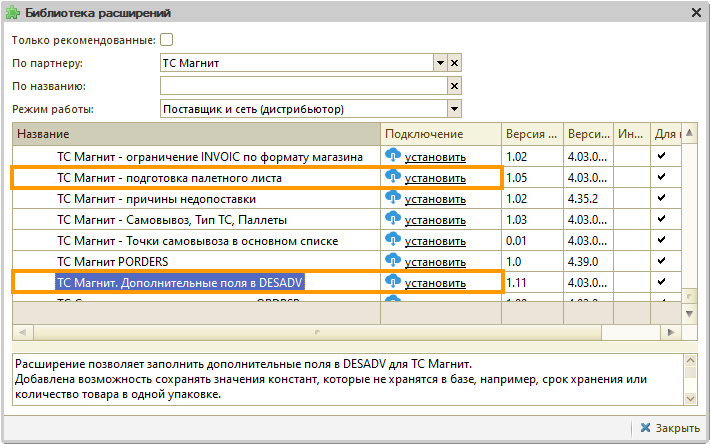
Task: Click checkmark in INVOIC restriction row
Action: click(x=661, y=156)
